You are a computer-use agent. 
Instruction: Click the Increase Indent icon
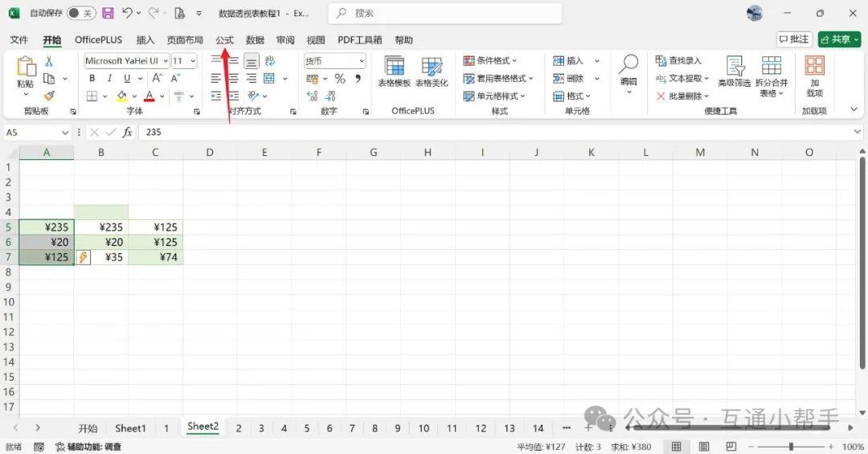234,96
